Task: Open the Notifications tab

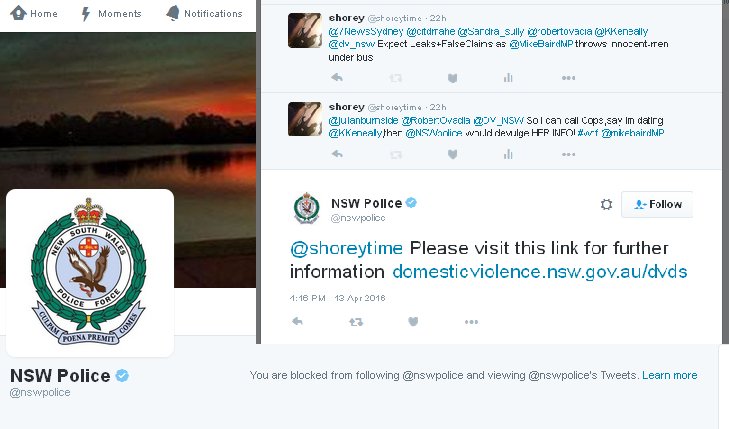Action: (205, 13)
